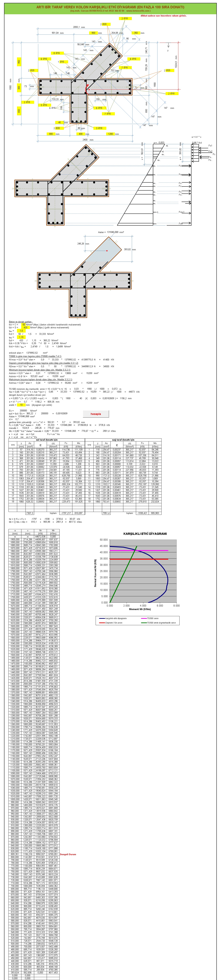Select the yellow '350' mm dimension cell

click(x=136, y=33)
